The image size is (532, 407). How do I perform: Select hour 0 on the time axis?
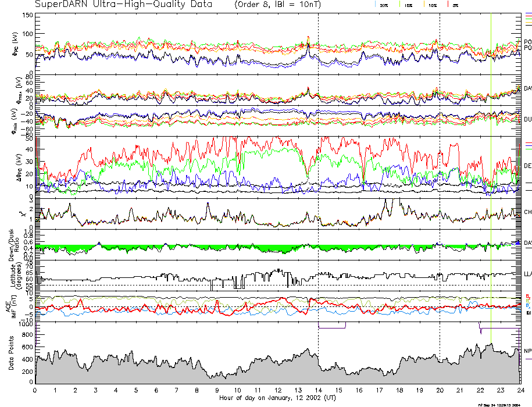35,391
